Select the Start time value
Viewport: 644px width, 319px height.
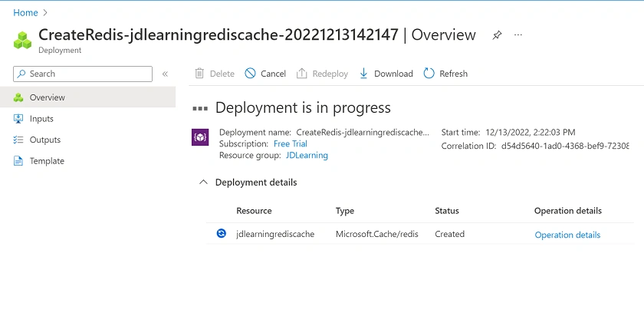pos(531,132)
